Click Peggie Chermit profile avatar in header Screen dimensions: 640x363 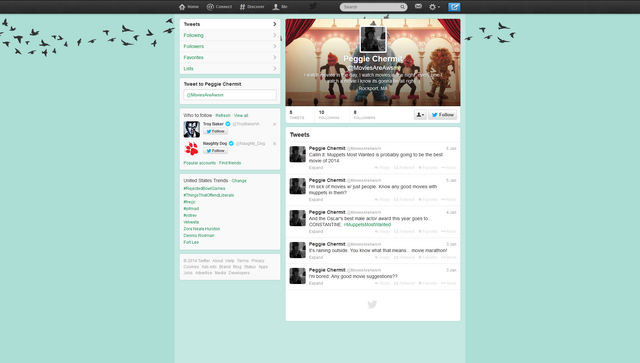[x=373, y=39]
